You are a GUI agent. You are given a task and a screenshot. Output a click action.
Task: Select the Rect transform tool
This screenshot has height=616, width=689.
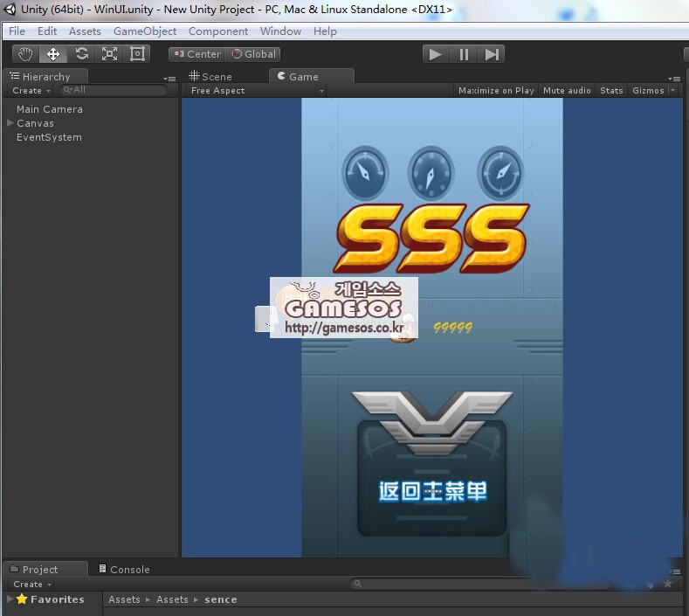[137, 54]
